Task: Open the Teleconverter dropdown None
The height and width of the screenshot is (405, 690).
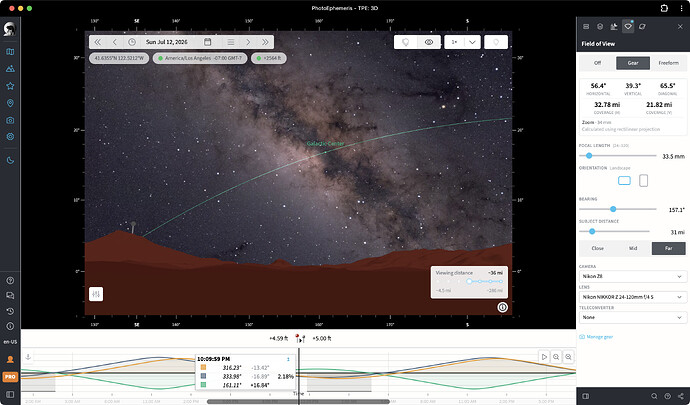Action: click(632, 317)
